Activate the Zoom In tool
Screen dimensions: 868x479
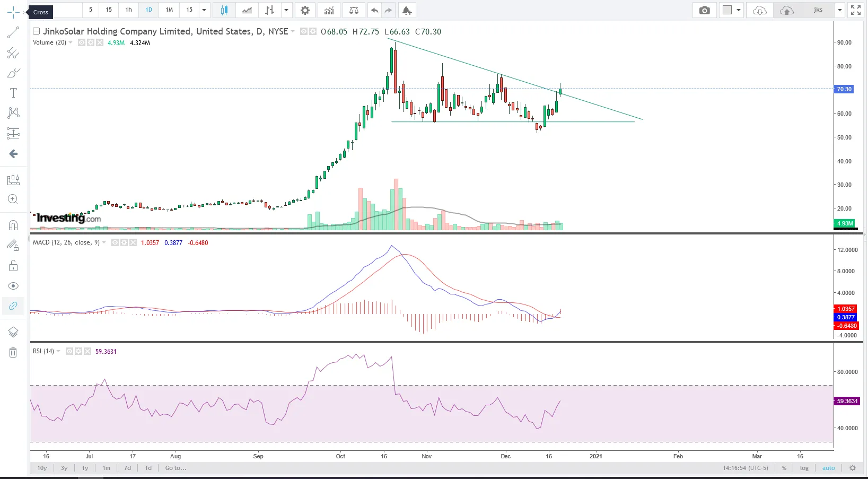[13, 199]
